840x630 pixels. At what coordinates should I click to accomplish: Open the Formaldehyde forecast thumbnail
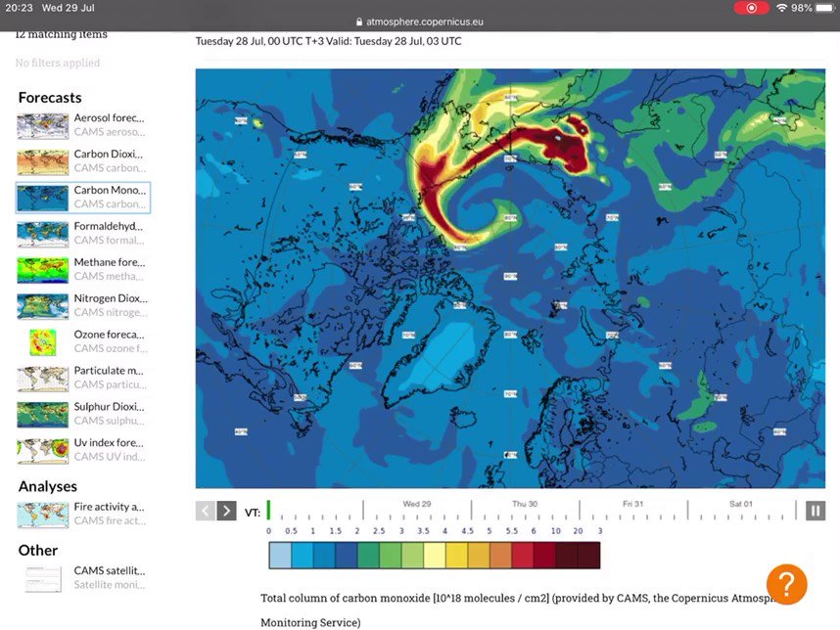point(42,235)
